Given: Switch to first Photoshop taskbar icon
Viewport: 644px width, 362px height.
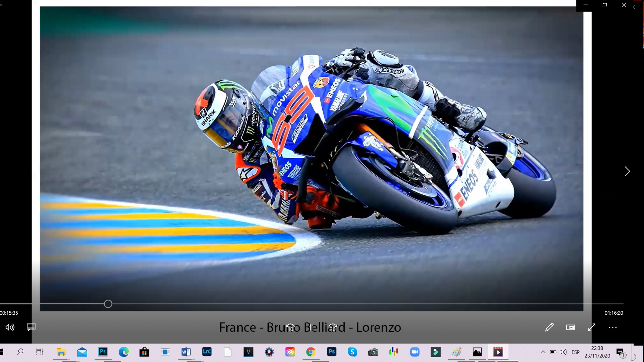Looking at the screenshot, I should pos(103,352).
